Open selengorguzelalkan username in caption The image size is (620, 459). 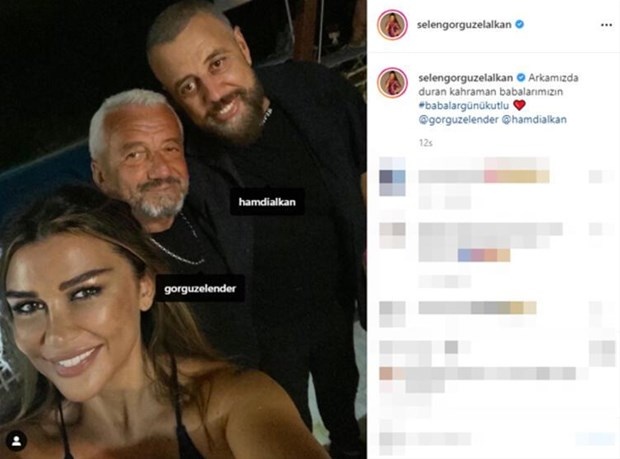465,78
